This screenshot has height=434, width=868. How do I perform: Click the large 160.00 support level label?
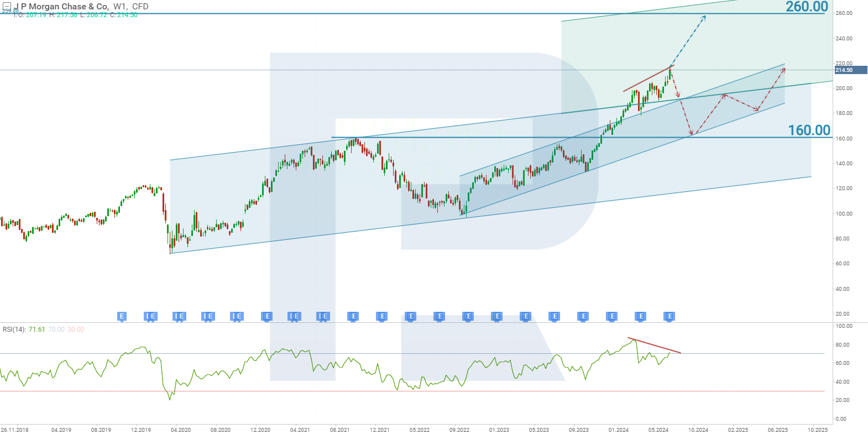(x=809, y=130)
